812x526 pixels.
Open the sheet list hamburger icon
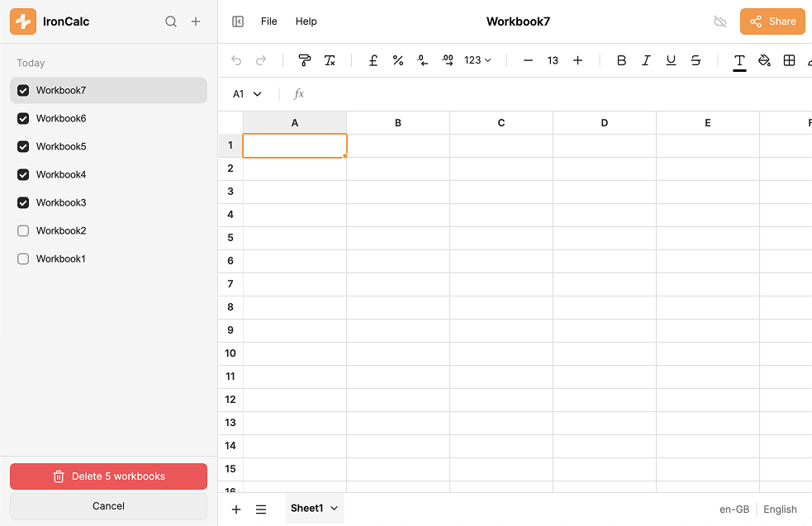(x=261, y=509)
